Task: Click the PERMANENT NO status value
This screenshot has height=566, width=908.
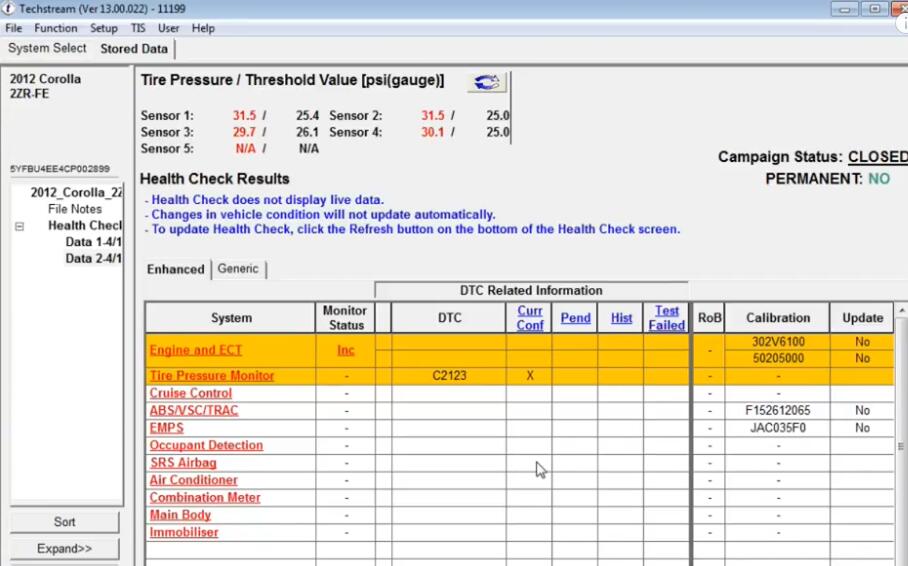Action: coord(878,179)
